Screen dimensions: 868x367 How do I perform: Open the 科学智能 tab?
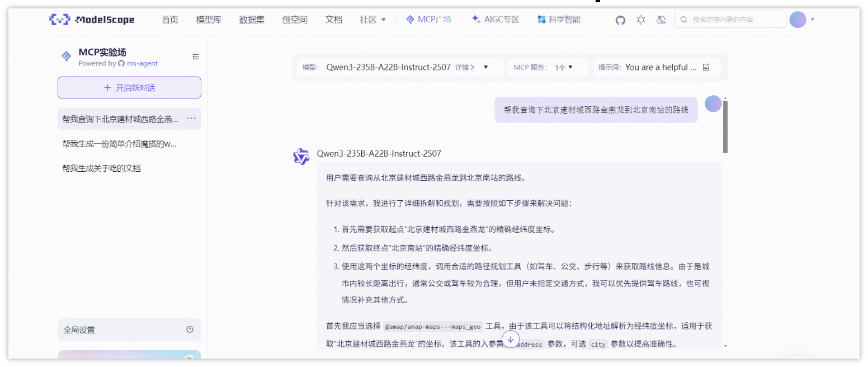pos(559,20)
